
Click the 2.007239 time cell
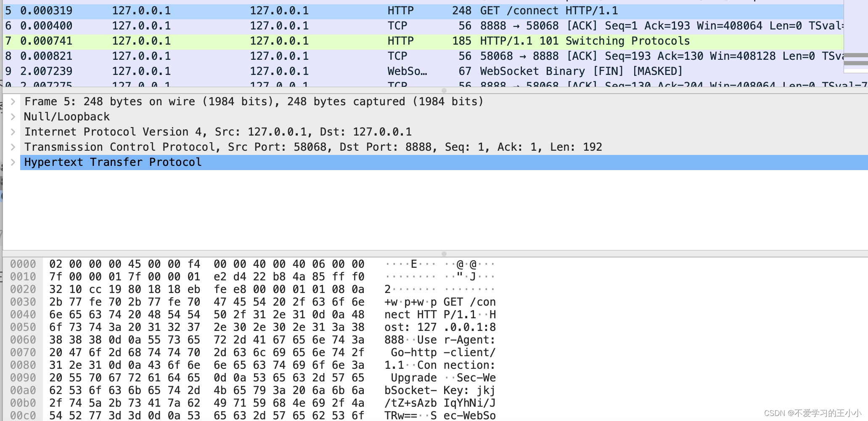click(x=46, y=72)
